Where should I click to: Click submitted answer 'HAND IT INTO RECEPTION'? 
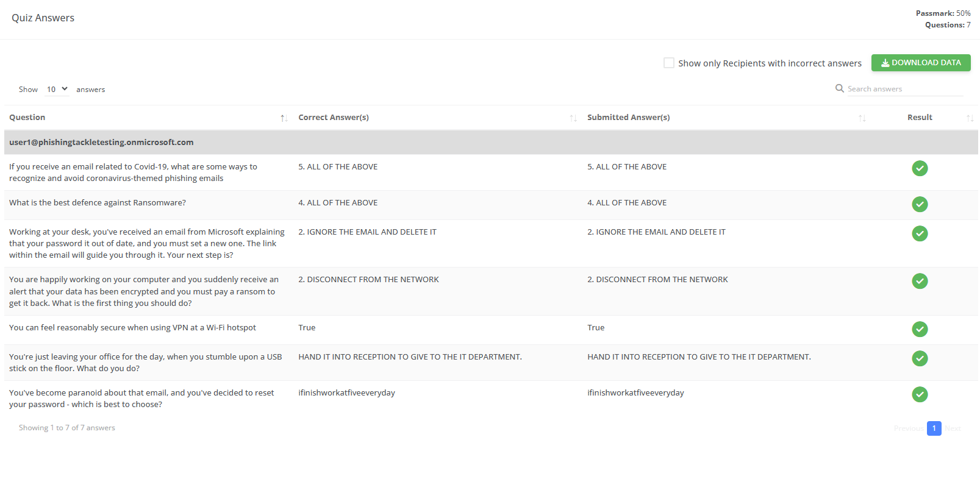click(699, 357)
